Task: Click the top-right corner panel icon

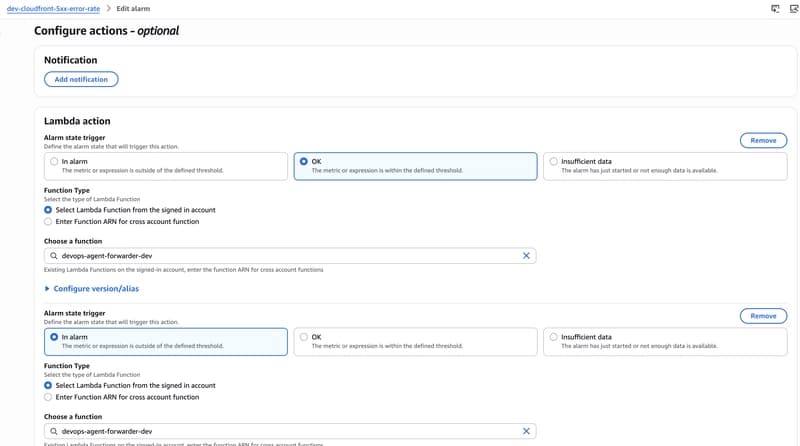Action: click(794, 9)
